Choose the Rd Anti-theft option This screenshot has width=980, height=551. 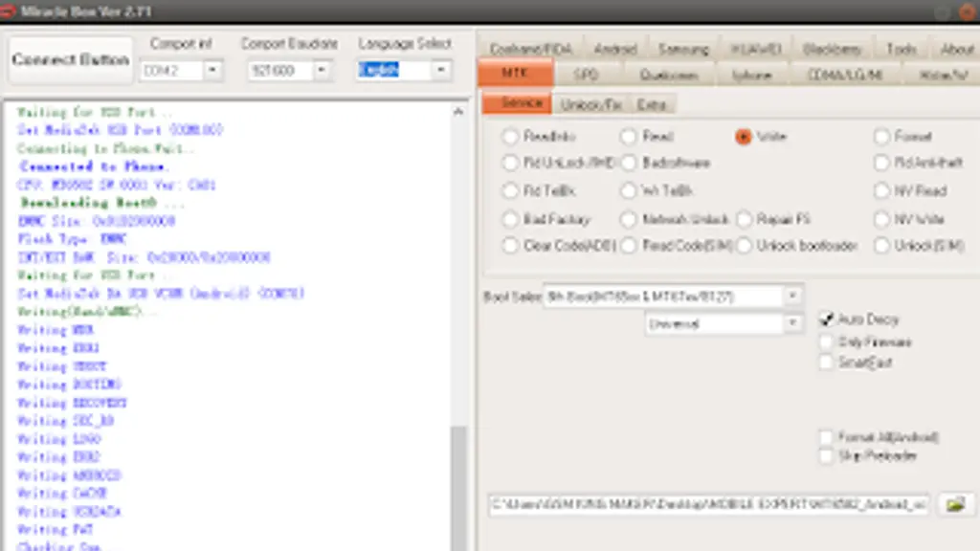881,163
